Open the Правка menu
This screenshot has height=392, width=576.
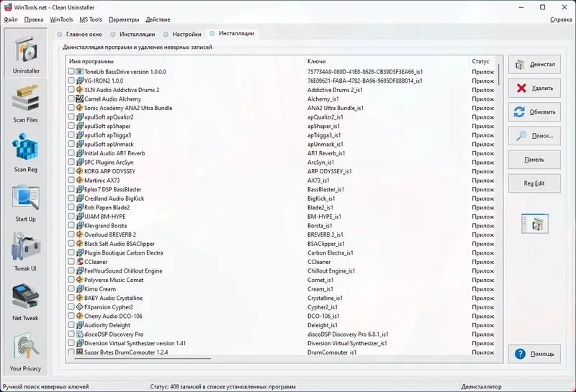tap(34, 19)
